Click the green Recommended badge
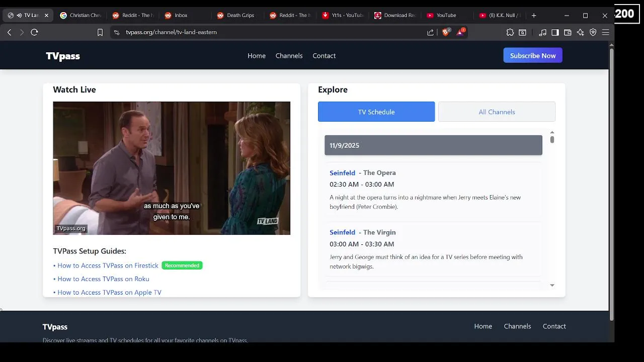This screenshot has width=644, height=362. pos(182,265)
